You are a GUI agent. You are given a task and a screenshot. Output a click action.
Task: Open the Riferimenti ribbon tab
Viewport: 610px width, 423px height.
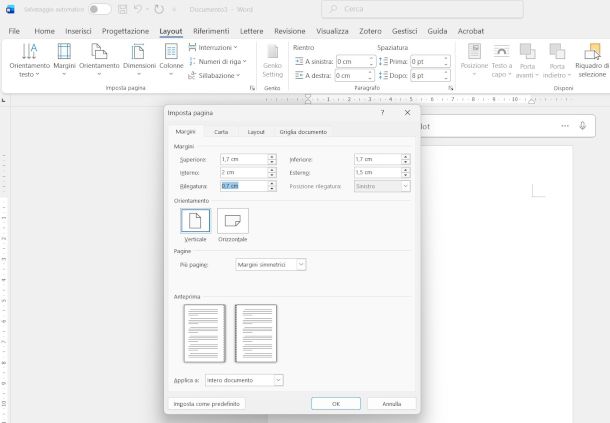[211, 31]
